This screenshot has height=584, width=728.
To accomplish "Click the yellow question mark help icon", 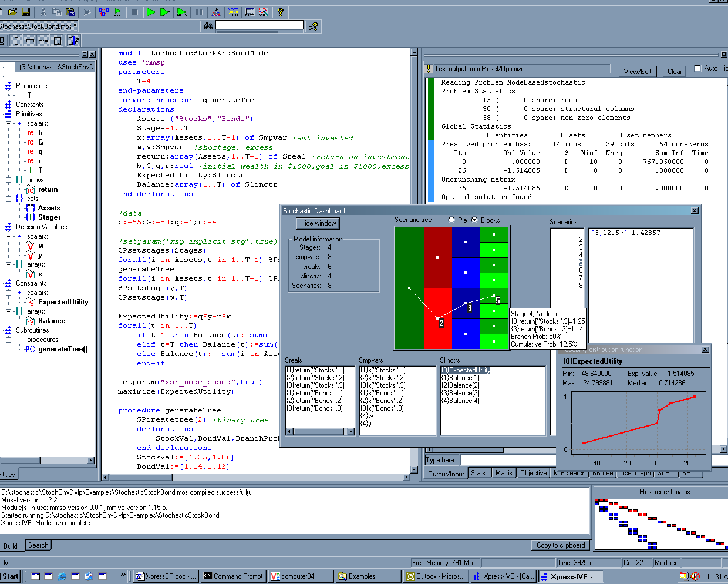I will coord(281,12).
